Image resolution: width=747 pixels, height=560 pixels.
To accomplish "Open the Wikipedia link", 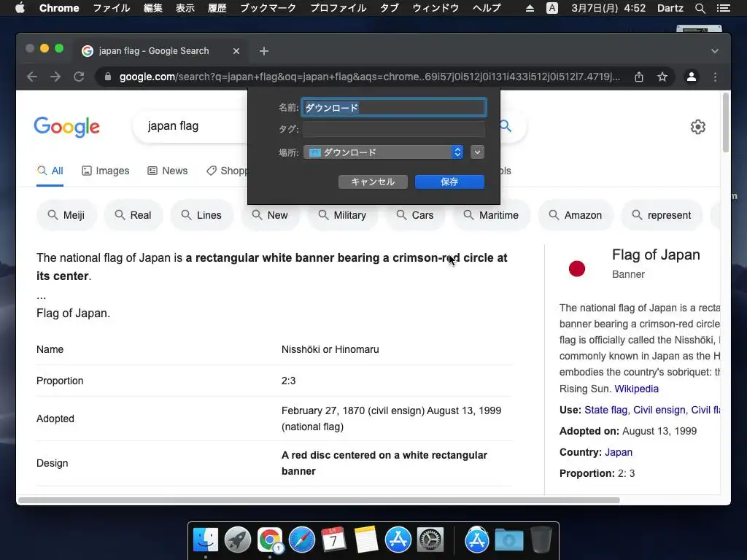I will pyautogui.click(x=636, y=389).
